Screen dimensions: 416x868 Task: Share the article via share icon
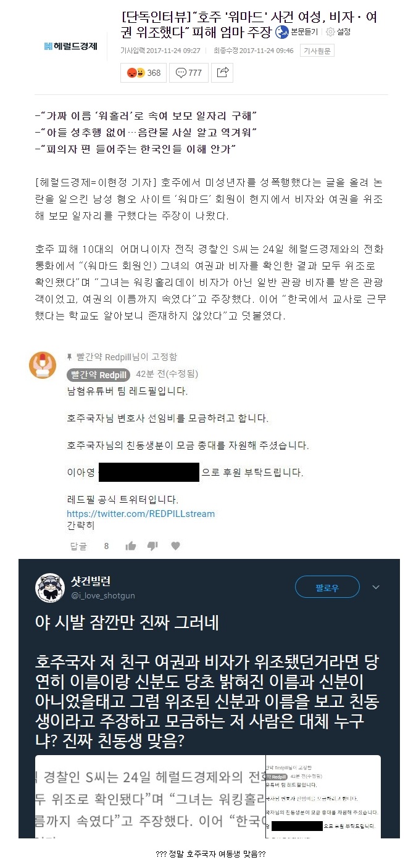coord(222,73)
